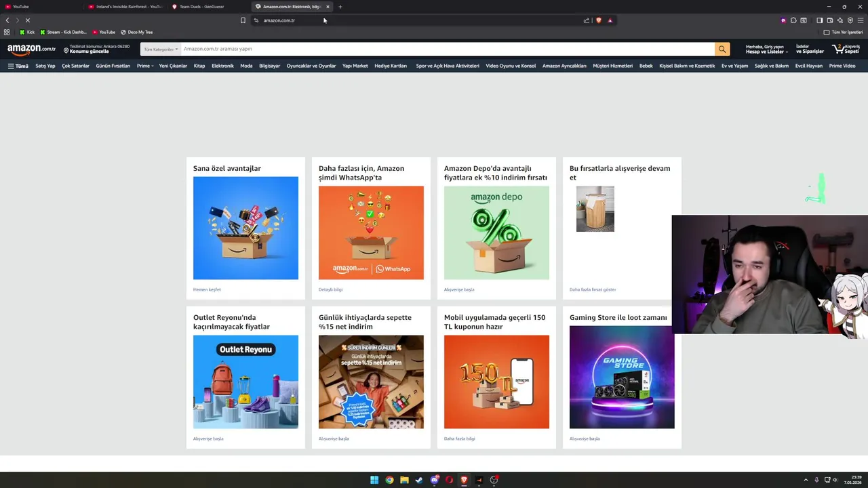
Task: Open the Tümü hamburger menu
Action: click(x=18, y=66)
